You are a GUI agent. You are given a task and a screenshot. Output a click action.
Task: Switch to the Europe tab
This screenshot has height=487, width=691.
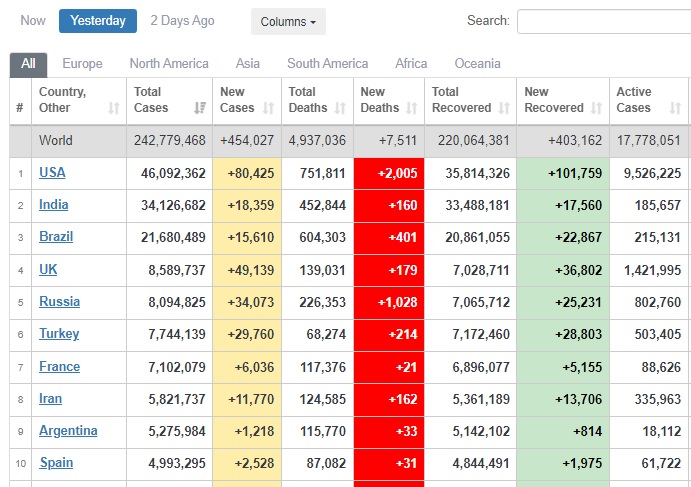[82, 63]
